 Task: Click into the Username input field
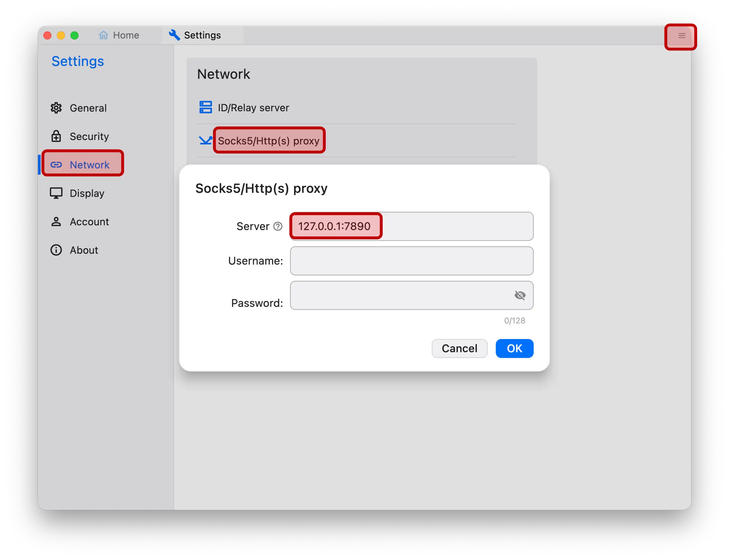pyautogui.click(x=412, y=261)
